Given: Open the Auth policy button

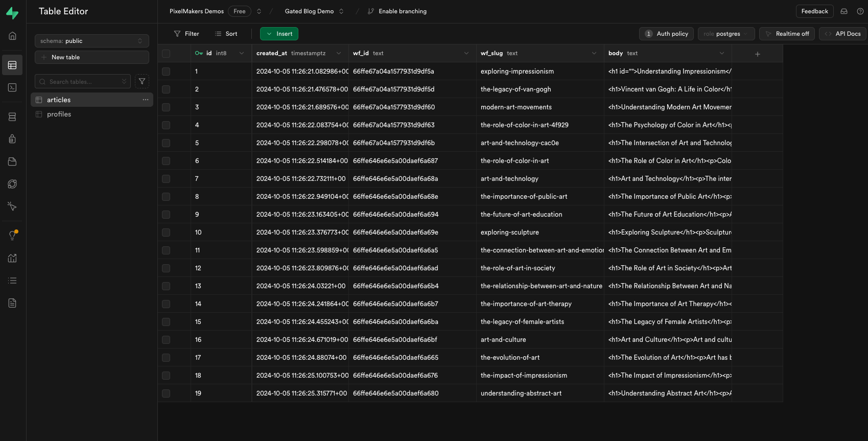Looking at the screenshot, I should [x=666, y=34].
